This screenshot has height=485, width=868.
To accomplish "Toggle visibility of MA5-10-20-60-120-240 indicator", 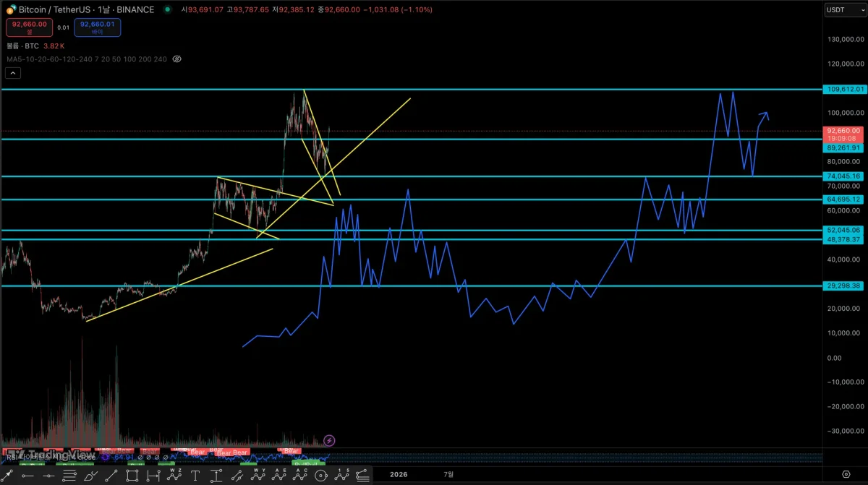I will click(x=176, y=59).
